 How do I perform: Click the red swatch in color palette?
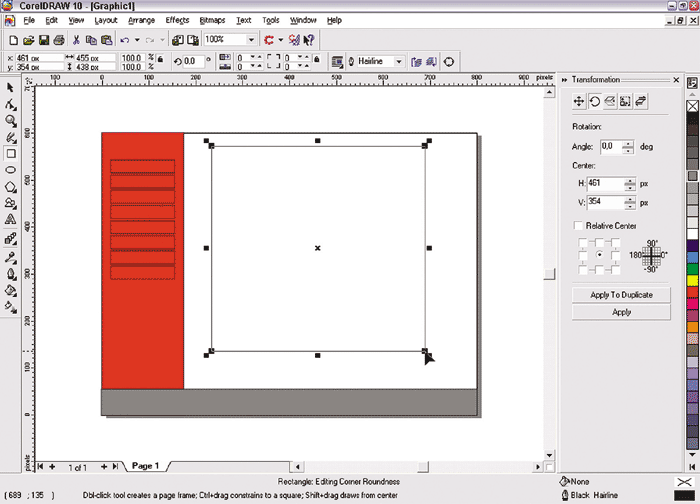click(692, 290)
